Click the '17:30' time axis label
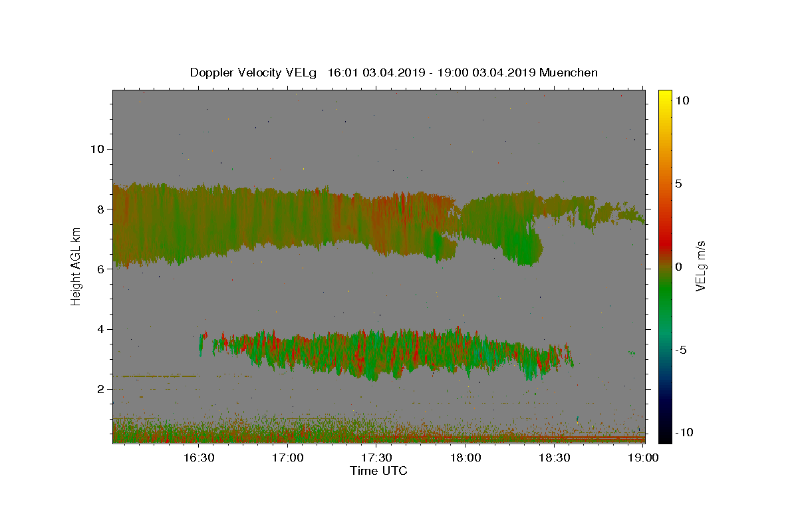The height and width of the screenshot is (532, 798). [x=376, y=458]
